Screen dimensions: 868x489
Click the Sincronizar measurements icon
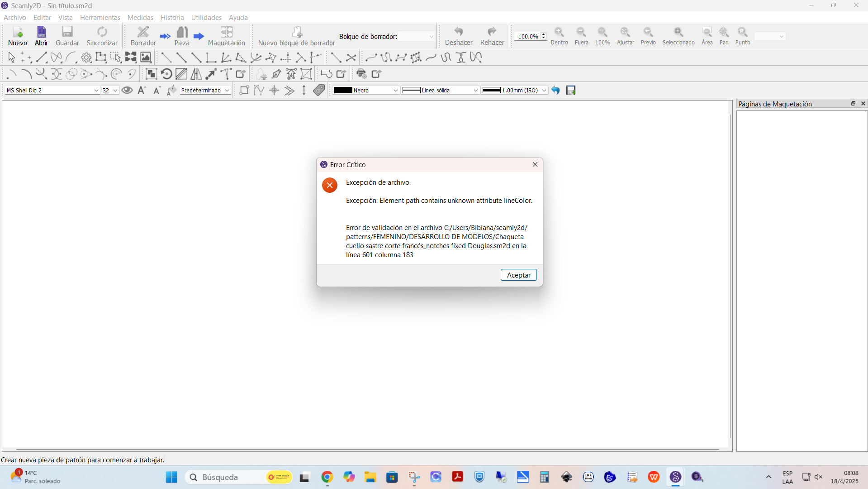(x=102, y=36)
